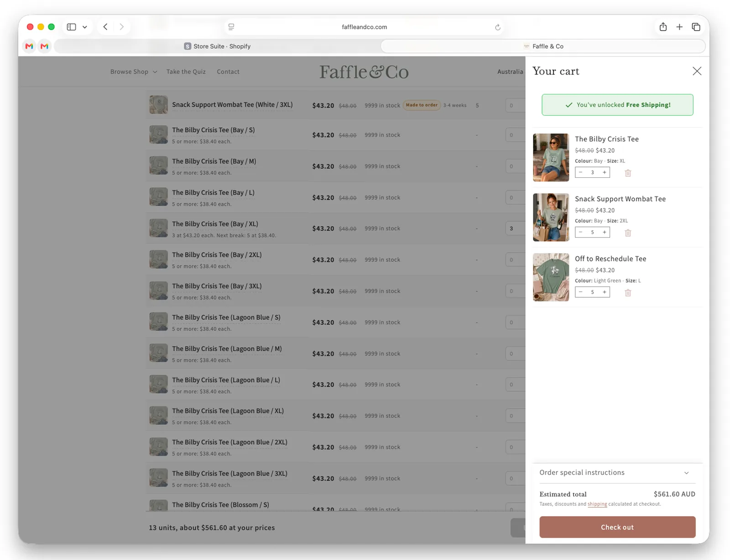730x560 pixels.
Task: Increase Off to Reschedule Tee quantity
Action: coord(604,292)
